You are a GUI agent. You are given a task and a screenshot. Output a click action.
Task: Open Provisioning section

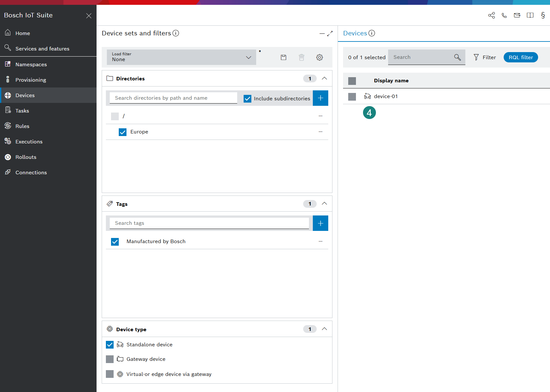(x=48, y=80)
